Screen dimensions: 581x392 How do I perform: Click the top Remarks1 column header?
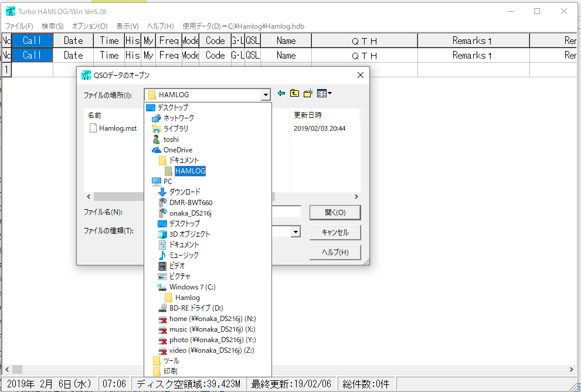pos(474,40)
